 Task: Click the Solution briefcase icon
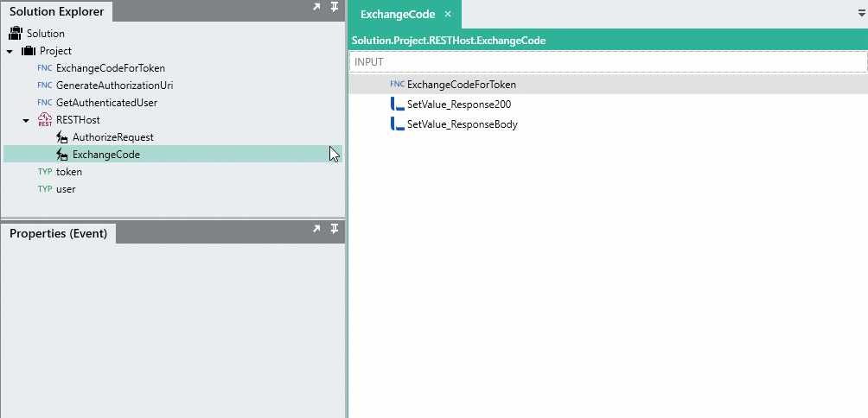tap(16, 34)
